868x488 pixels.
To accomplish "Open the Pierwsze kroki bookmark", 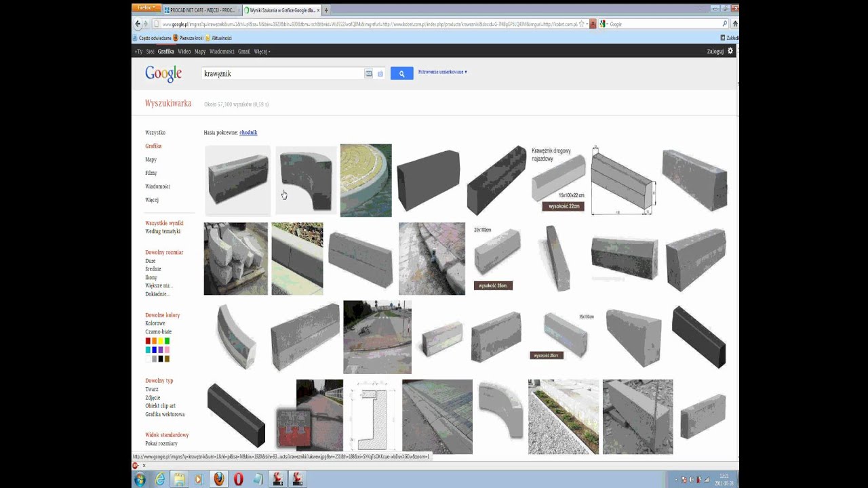I will 188,38.
